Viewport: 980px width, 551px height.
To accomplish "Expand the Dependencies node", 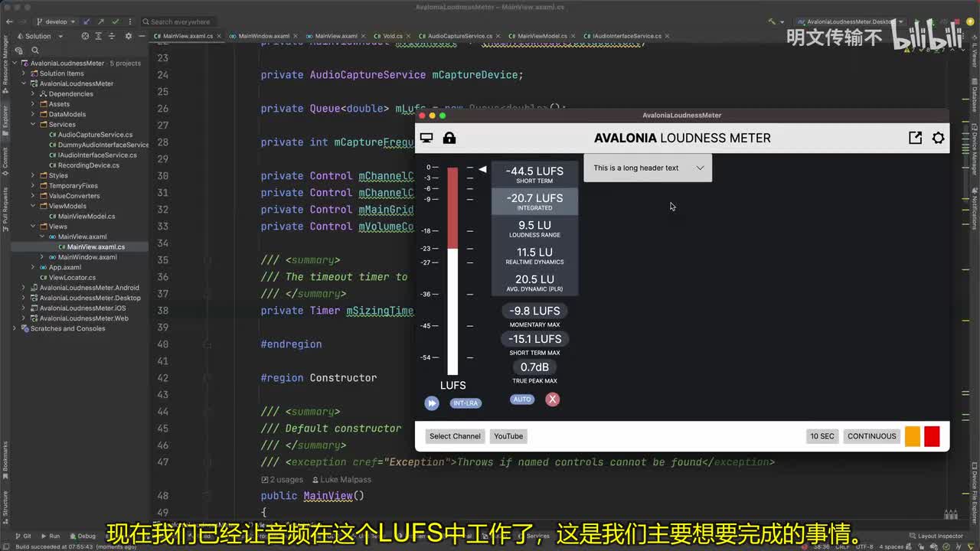I will coord(33,94).
